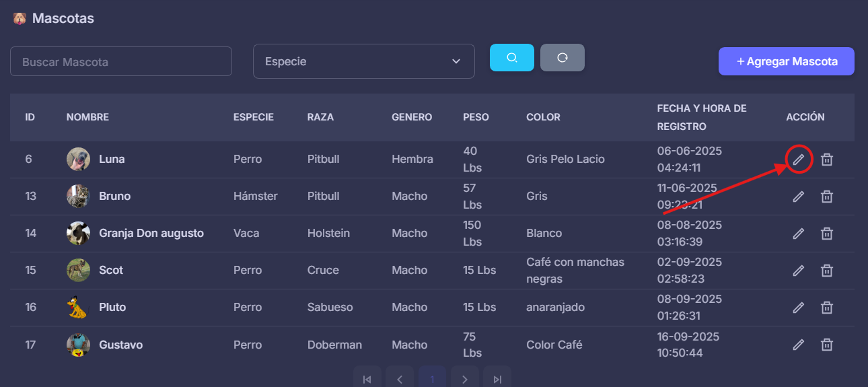
Task: Delete the pet named Luna
Action: (827, 160)
